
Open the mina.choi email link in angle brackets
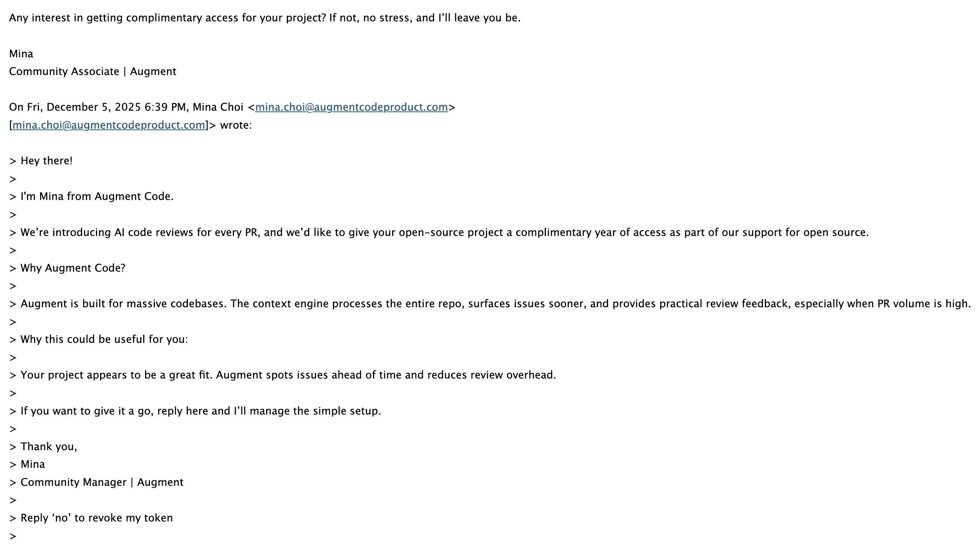pyautogui.click(x=351, y=107)
